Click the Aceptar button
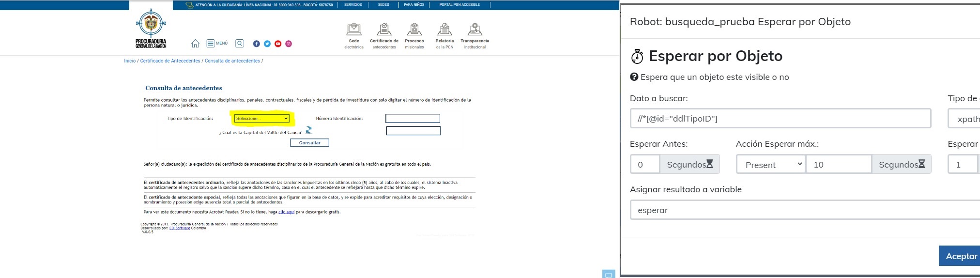 [x=961, y=256]
